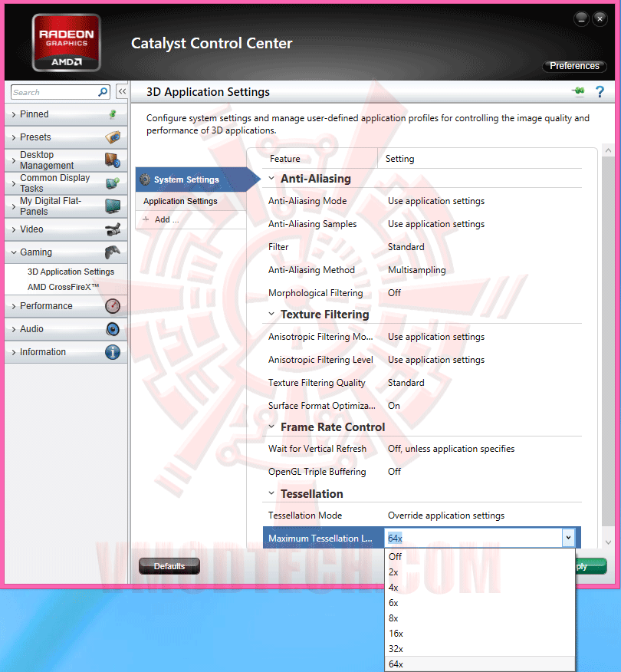
Task: Open help with the question mark icon
Action: pyautogui.click(x=600, y=91)
